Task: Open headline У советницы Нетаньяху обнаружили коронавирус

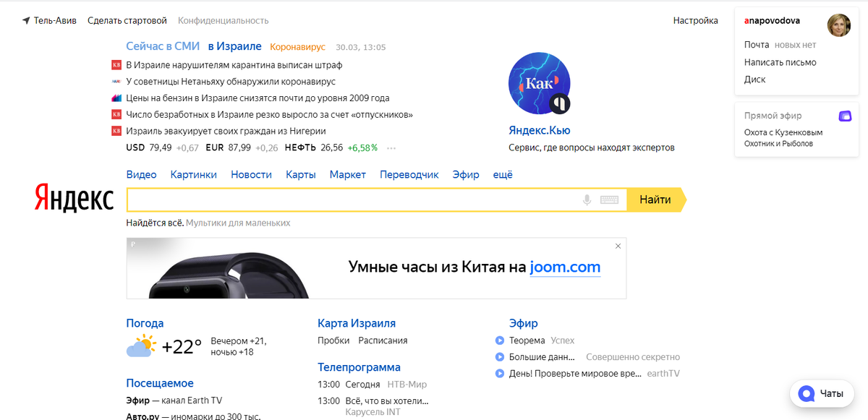Action: [x=231, y=82]
